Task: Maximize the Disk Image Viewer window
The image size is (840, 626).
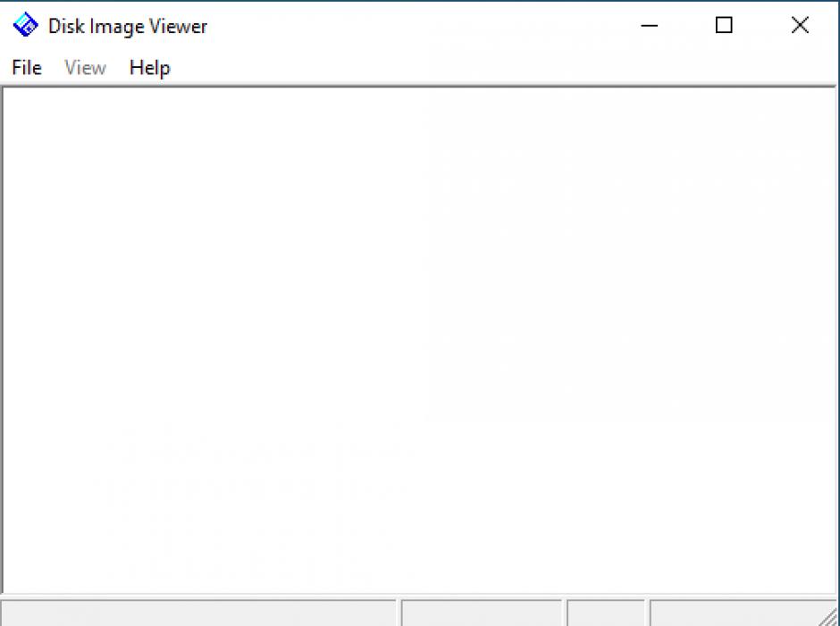Action: click(725, 26)
